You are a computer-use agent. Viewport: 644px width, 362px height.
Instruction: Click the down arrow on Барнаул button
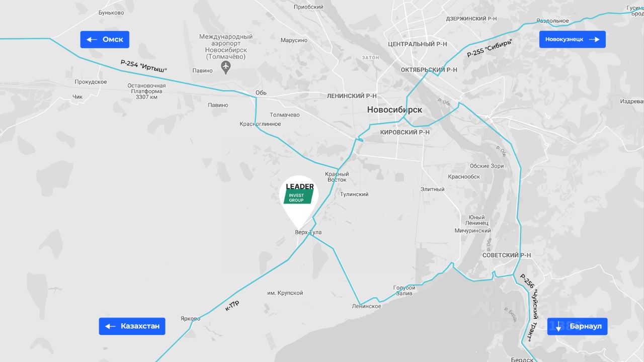point(558,326)
